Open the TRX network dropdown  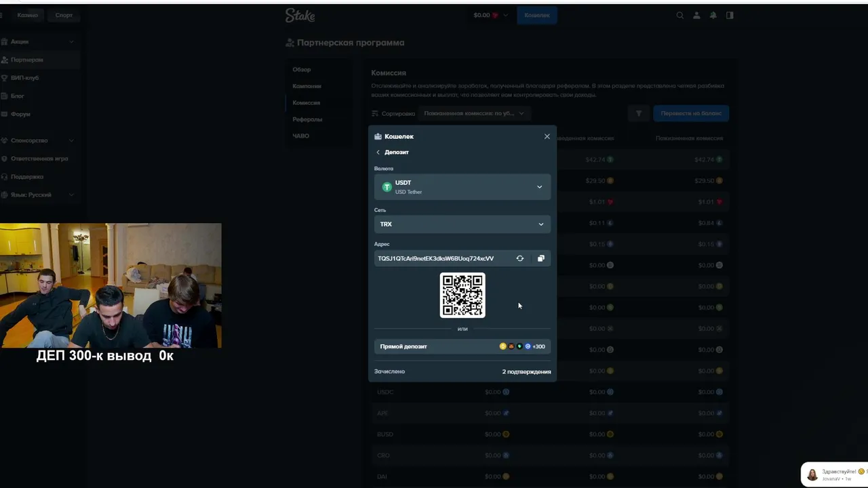tap(462, 224)
